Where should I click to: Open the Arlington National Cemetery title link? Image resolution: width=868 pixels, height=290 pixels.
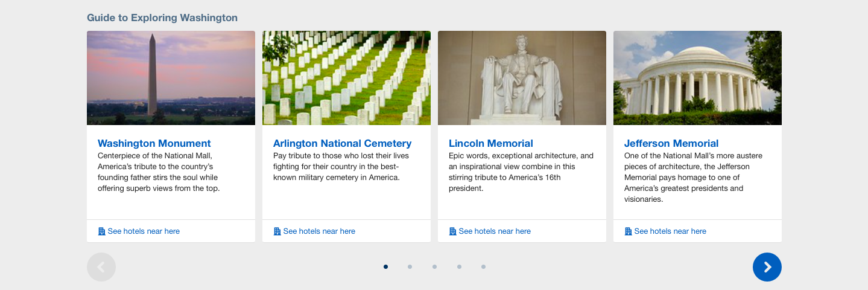point(342,143)
